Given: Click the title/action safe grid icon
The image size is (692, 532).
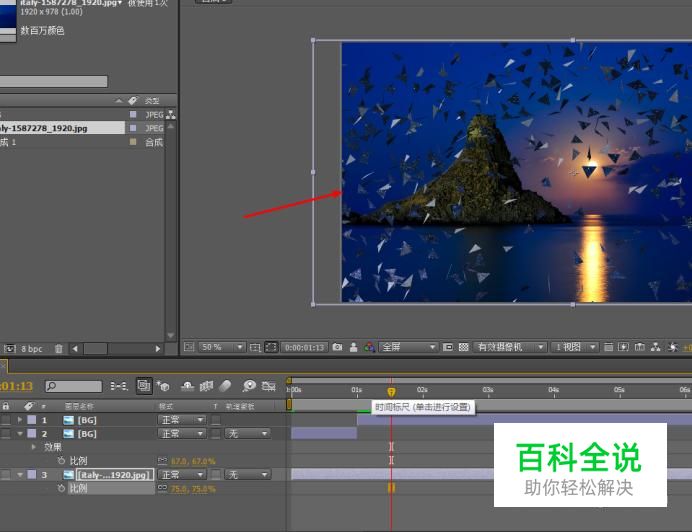Looking at the screenshot, I should coord(255,347).
